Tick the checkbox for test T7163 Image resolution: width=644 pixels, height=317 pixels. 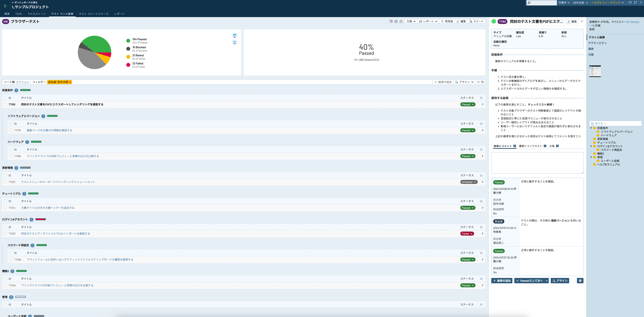tap(5, 104)
